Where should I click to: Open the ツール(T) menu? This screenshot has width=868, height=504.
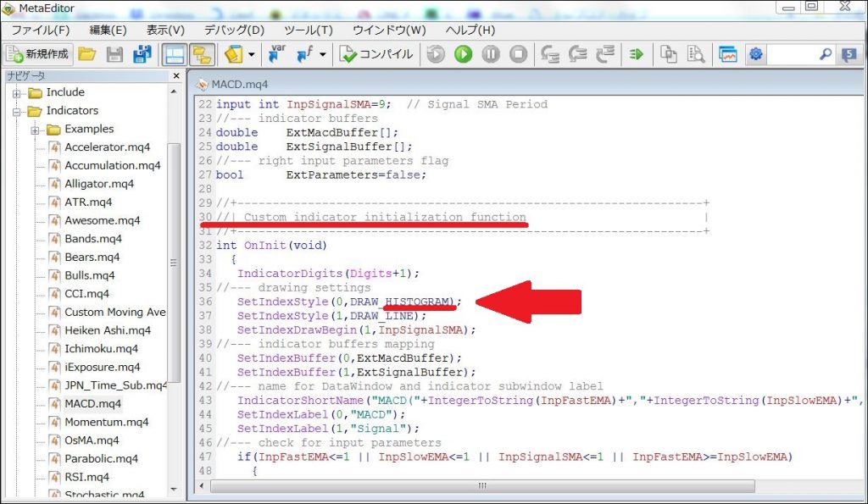pyautogui.click(x=309, y=30)
